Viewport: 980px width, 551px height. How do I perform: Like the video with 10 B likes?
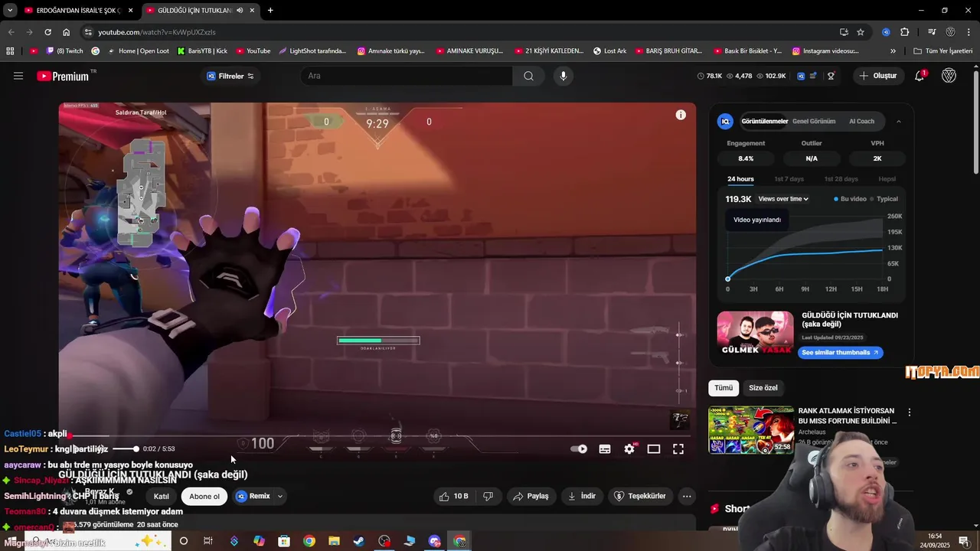click(453, 496)
